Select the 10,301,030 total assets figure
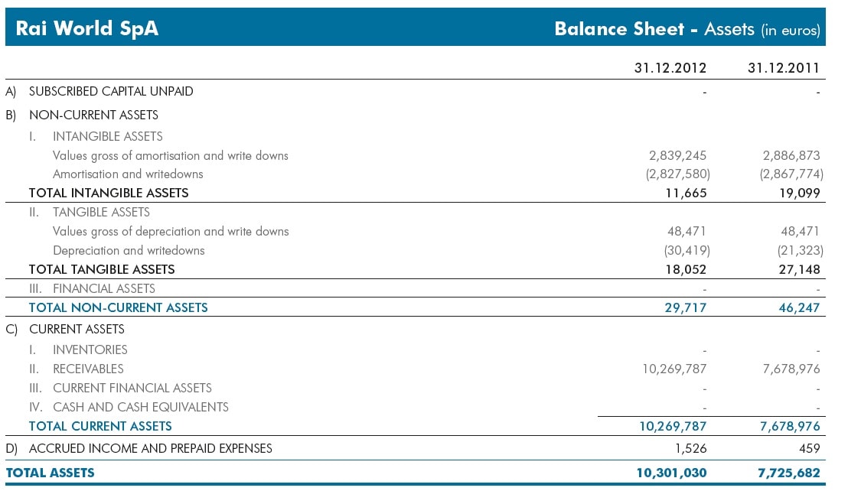Viewport: 848px width, 504px height. coord(671,473)
